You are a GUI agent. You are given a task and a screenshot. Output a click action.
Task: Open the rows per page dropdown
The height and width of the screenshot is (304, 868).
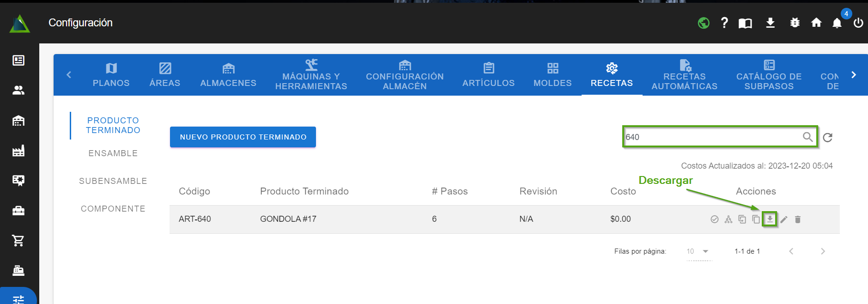point(698,251)
